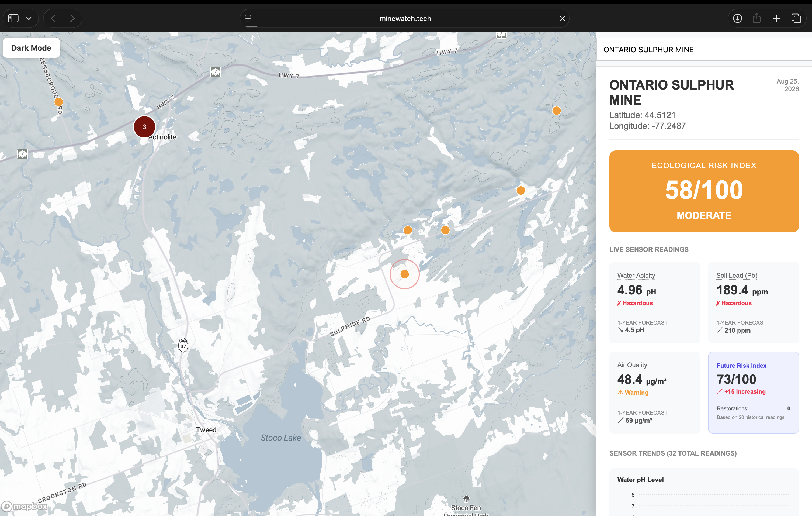812x516 pixels.
Task: Open the Future Risk Index link
Action: click(741, 366)
